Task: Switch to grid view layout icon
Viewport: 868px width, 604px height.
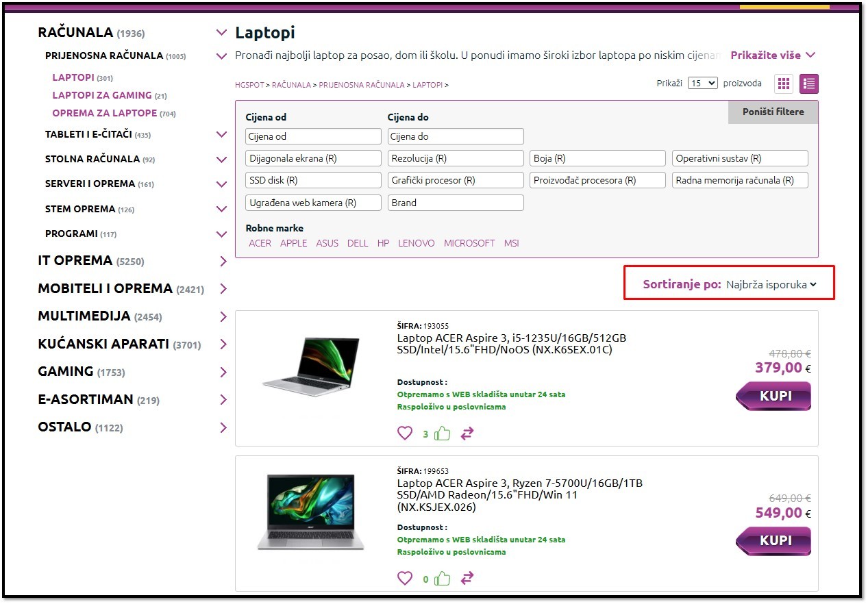Action: [x=784, y=84]
